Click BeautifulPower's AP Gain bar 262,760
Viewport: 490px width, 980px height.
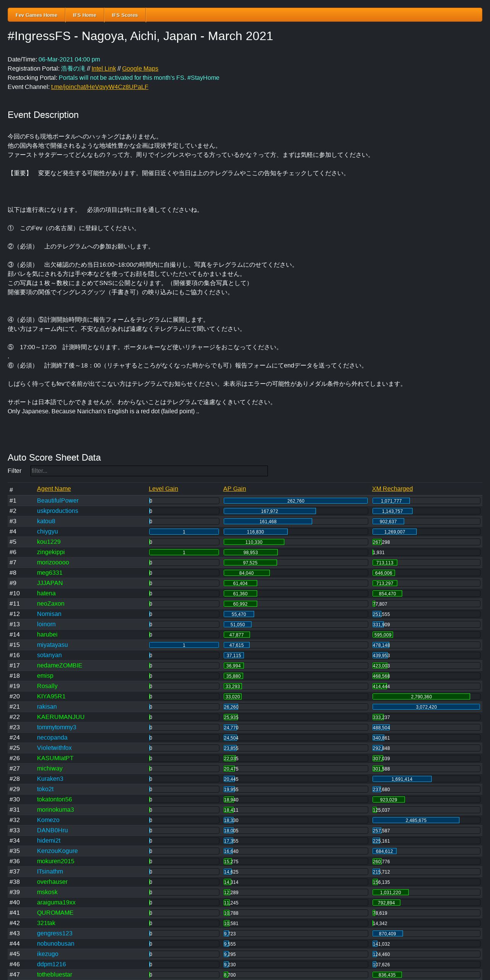pos(295,501)
